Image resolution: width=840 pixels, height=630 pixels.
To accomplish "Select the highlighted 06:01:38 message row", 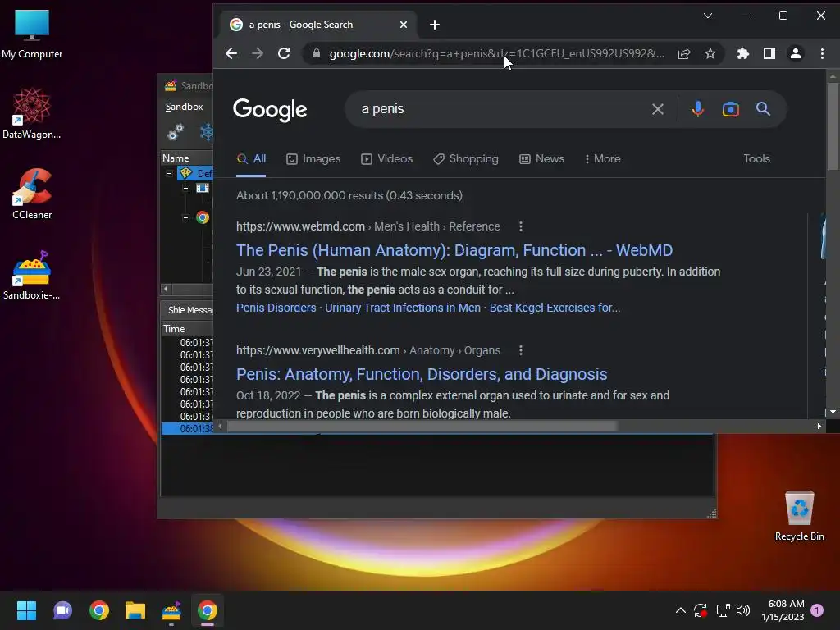I will click(x=188, y=428).
